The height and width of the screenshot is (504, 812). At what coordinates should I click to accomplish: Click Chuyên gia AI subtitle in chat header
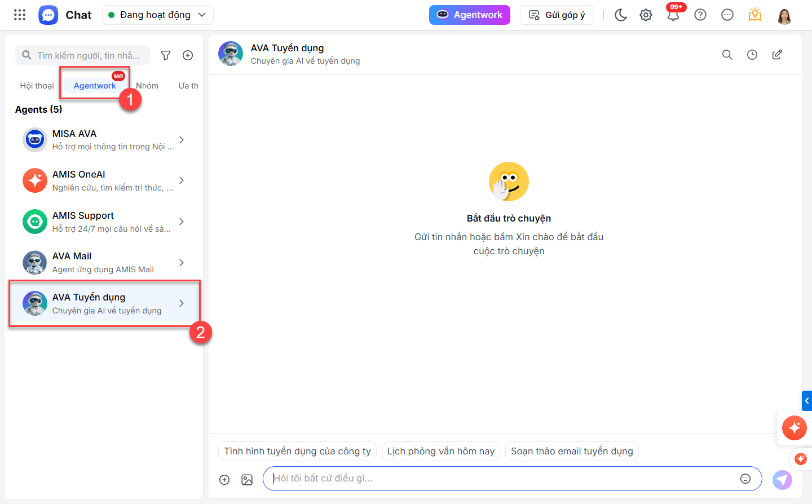coord(305,61)
